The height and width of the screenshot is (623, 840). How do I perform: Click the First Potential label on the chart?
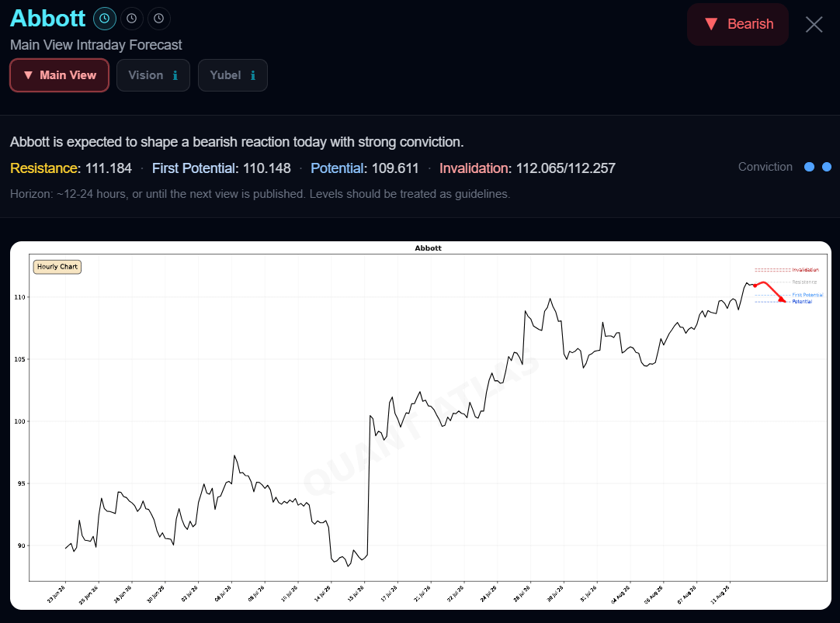pyautogui.click(x=807, y=295)
